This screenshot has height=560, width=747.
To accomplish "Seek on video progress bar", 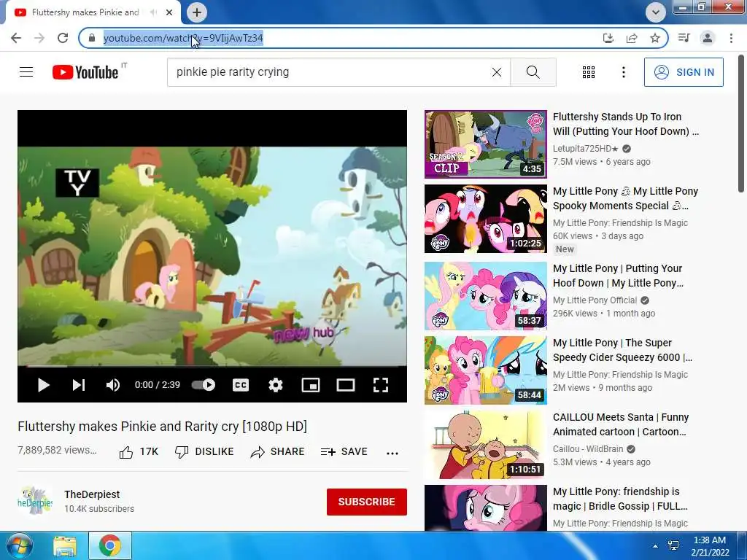I will (x=212, y=366).
